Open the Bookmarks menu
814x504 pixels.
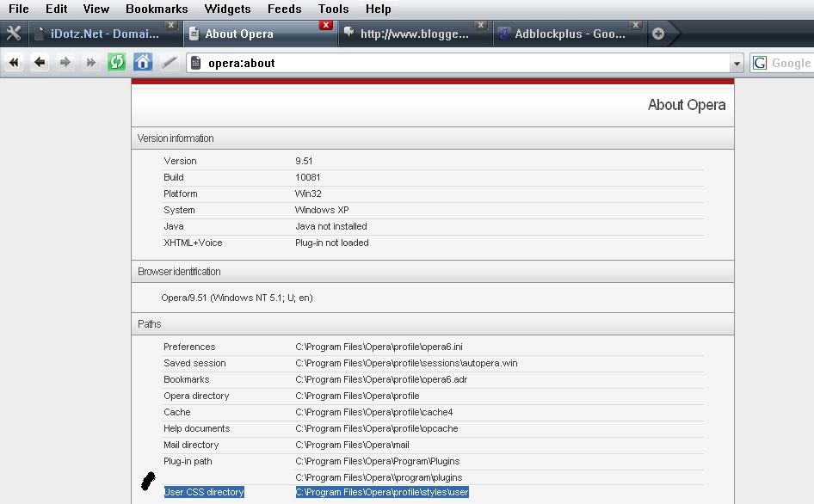pos(157,9)
